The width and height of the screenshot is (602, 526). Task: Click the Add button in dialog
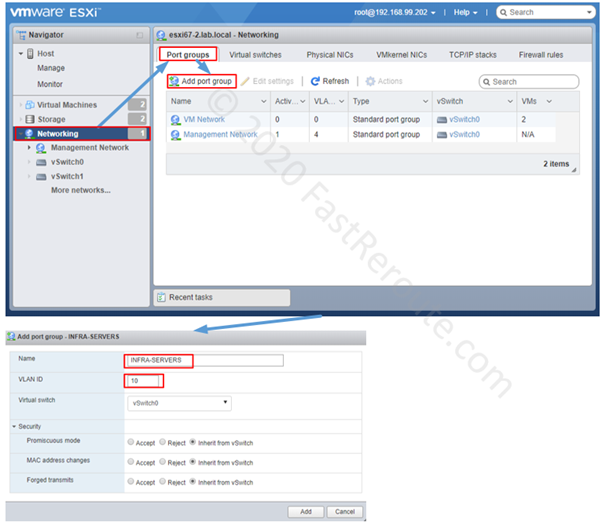click(x=306, y=512)
